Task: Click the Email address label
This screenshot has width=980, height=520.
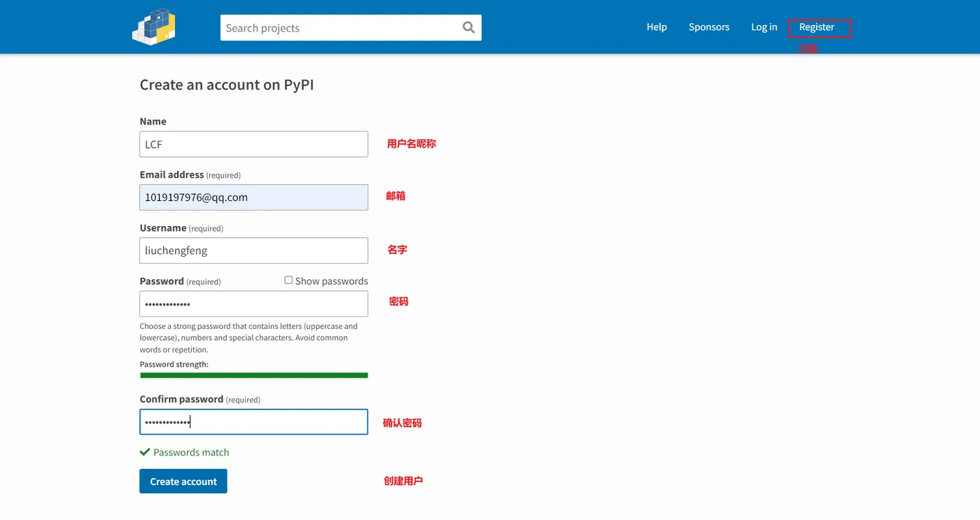Action: click(171, 174)
